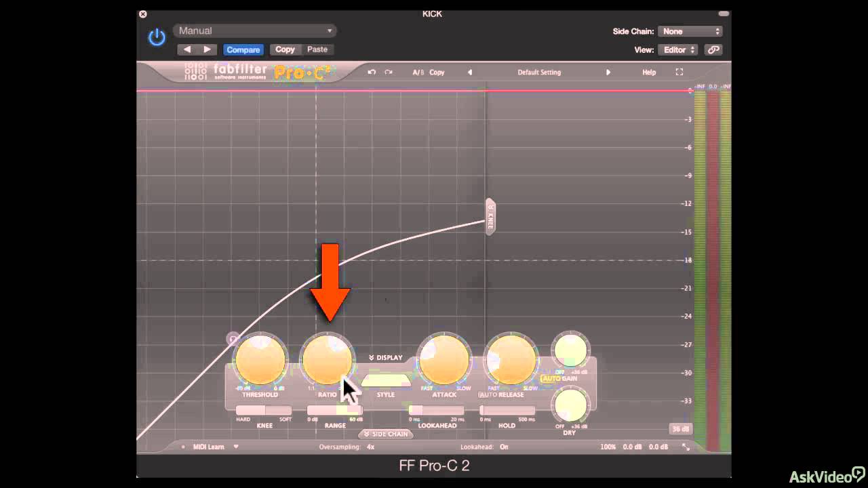
Task: Click the Dry knob
Action: (x=570, y=405)
